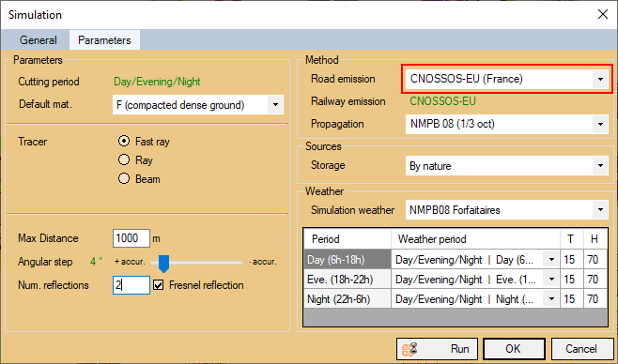
Task: Open the Road emission dropdown
Action: coord(507,79)
